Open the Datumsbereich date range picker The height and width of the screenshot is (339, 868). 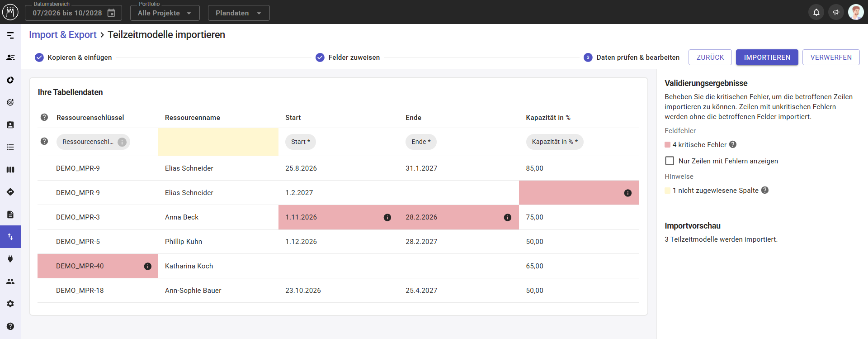[73, 13]
